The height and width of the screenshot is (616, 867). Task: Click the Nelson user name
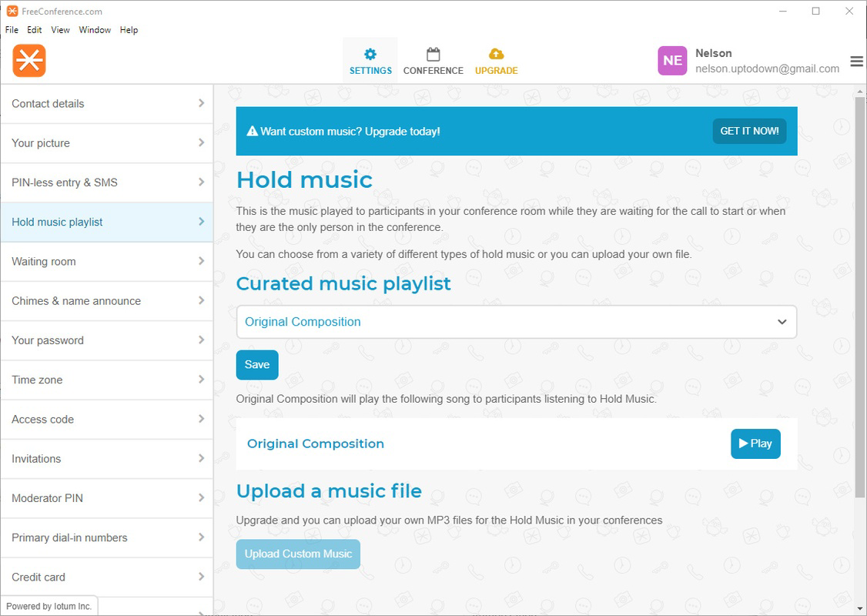713,53
